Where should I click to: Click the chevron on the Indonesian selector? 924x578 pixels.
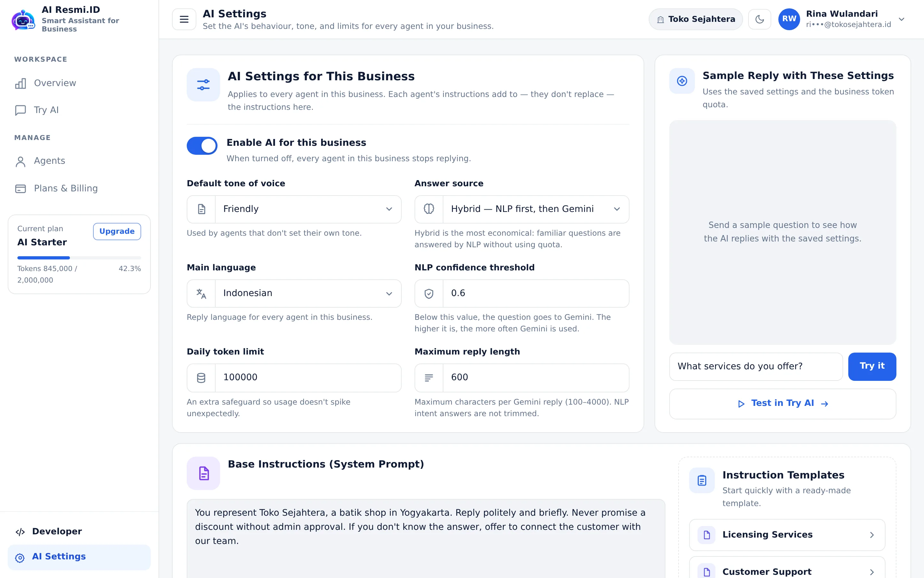tap(389, 293)
